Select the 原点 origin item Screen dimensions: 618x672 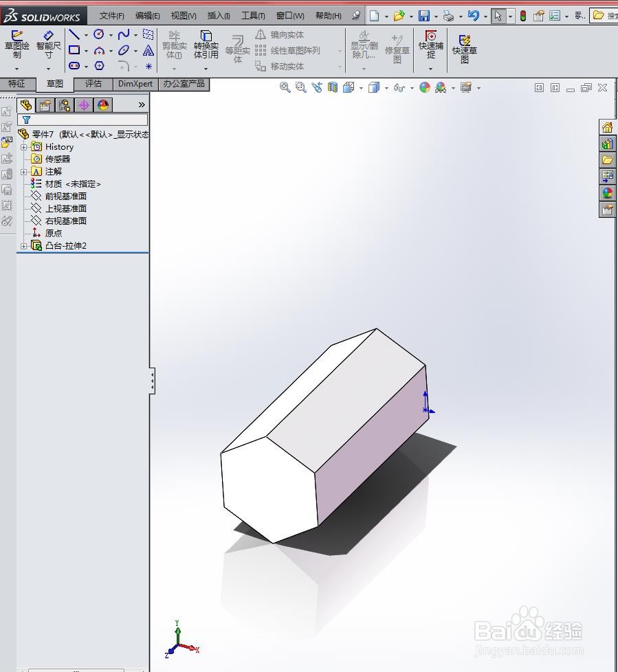coord(54,234)
